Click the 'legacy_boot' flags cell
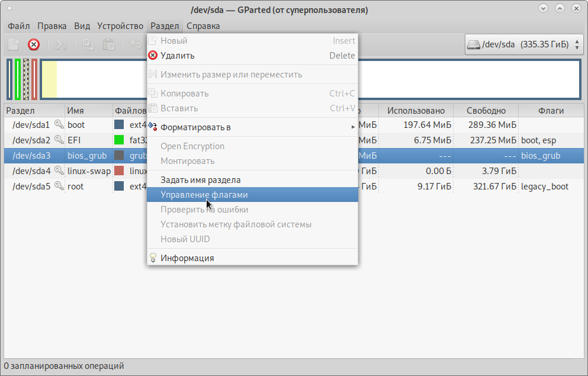The image size is (588, 376). click(545, 187)
